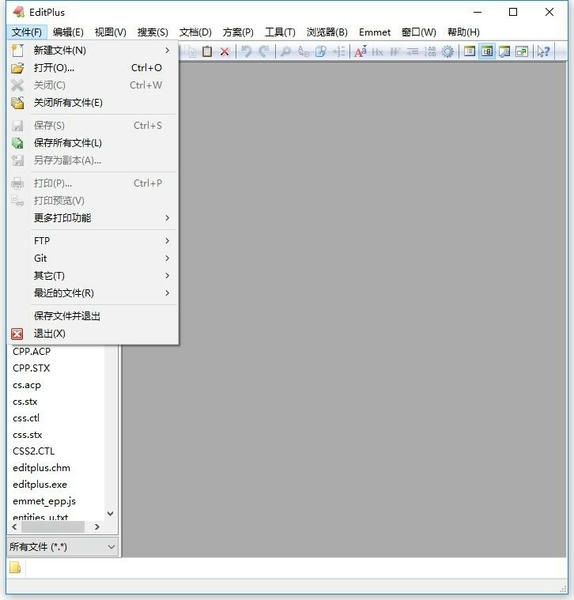574x600 pixels.
Task: Select 退出(X) with the red icon
Action: point(93,334)
